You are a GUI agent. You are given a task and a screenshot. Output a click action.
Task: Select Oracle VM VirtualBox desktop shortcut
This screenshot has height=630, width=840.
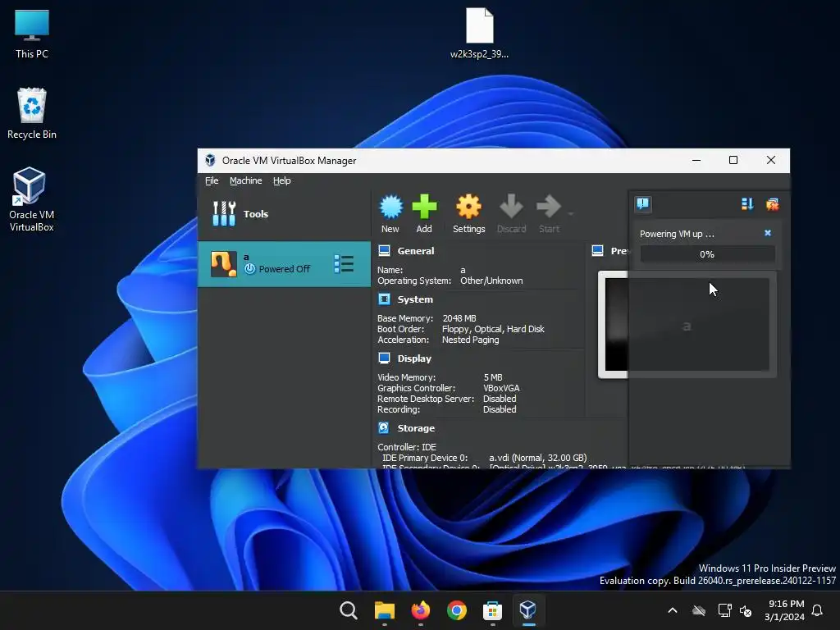(32, 199)
